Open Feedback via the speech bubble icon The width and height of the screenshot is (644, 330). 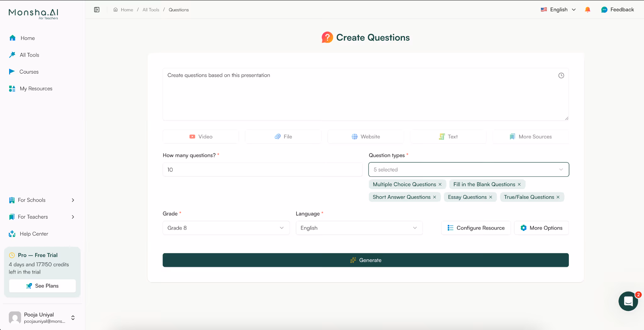604,9
